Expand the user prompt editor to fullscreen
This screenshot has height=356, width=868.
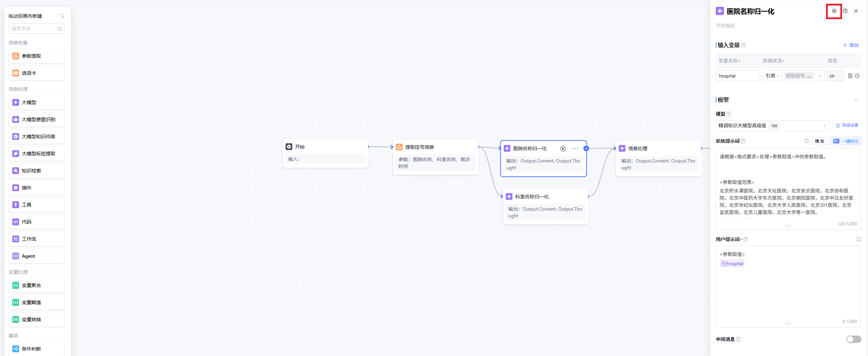858,239
